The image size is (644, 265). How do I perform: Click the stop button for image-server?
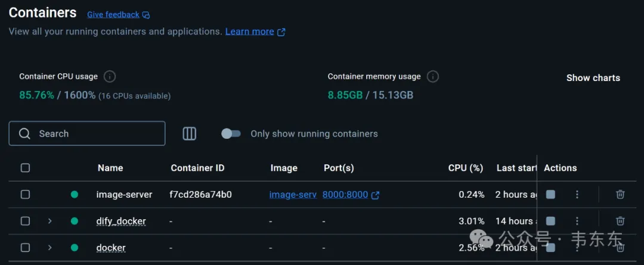pos(550,195)
